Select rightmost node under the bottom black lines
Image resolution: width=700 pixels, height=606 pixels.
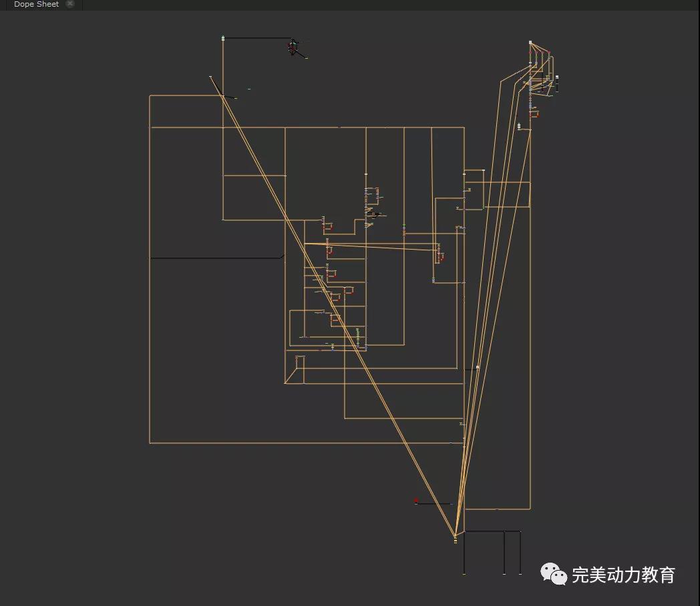click(x=520, y=573)
